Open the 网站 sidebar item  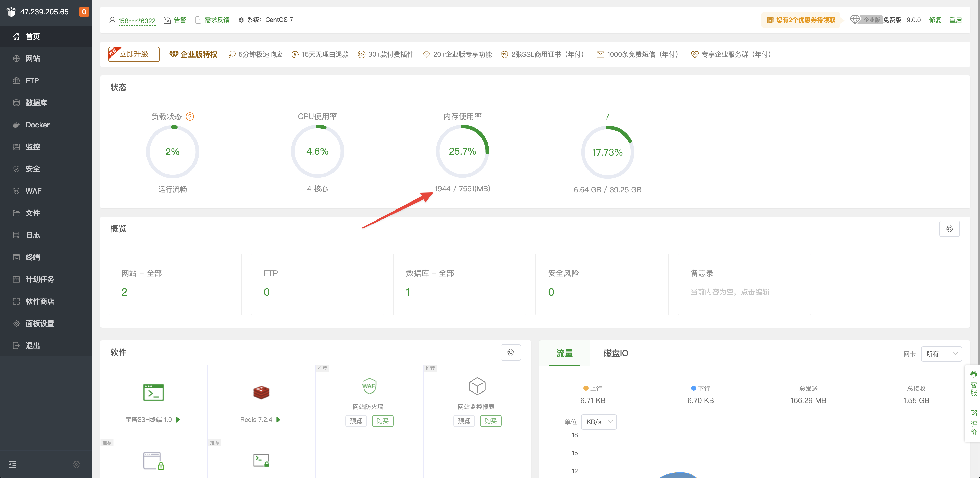(x=46, y=59)
